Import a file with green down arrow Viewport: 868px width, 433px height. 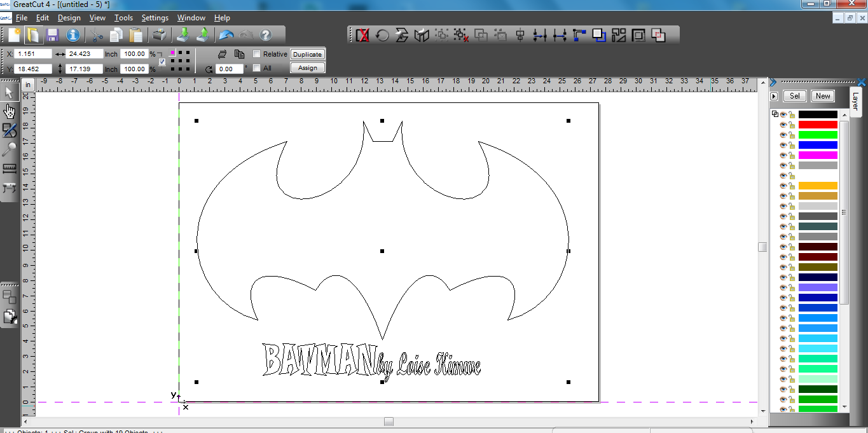[x=183, y=35]
